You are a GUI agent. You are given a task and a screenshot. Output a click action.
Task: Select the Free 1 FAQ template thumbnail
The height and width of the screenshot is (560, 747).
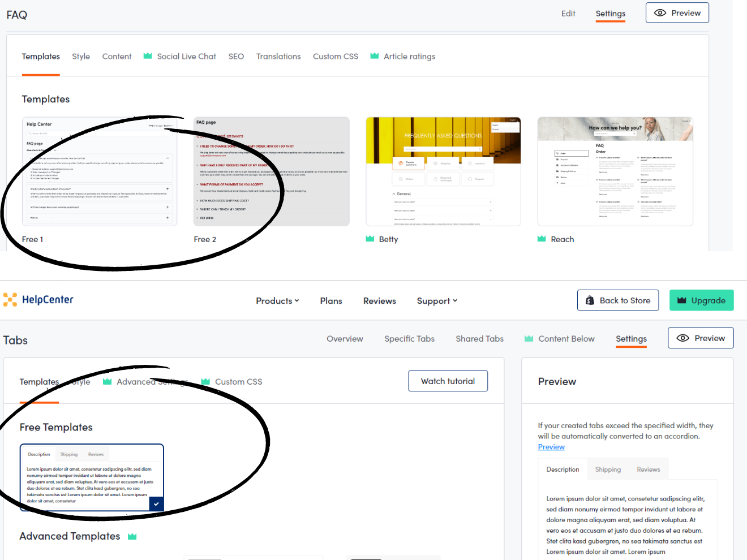(100, 172)
